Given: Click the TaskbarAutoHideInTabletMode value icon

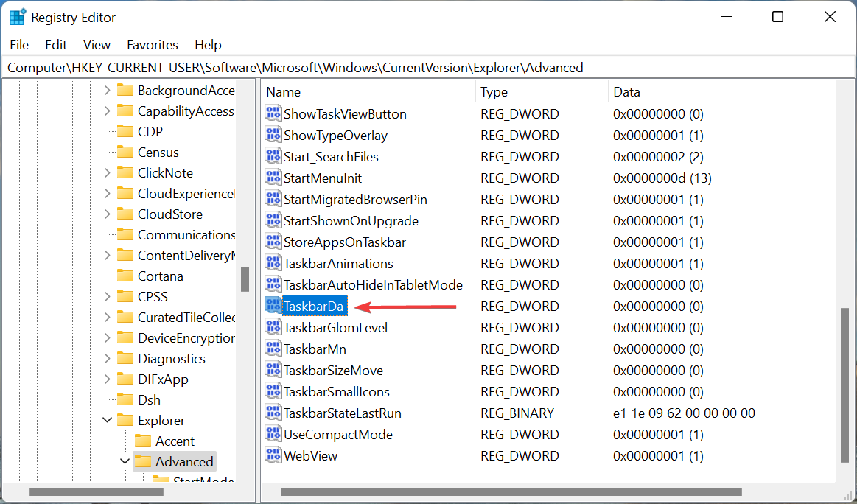Looking at the screenshot, I should point(273,284).
